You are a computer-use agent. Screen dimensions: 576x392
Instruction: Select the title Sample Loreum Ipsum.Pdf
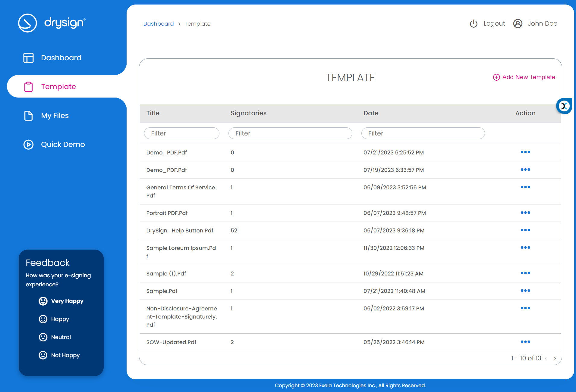[181, 252]
